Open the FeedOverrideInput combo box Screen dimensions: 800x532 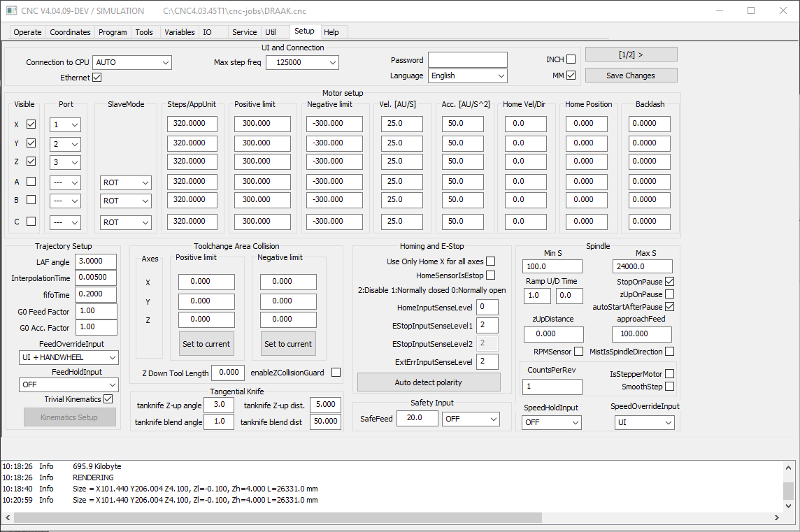69,357
